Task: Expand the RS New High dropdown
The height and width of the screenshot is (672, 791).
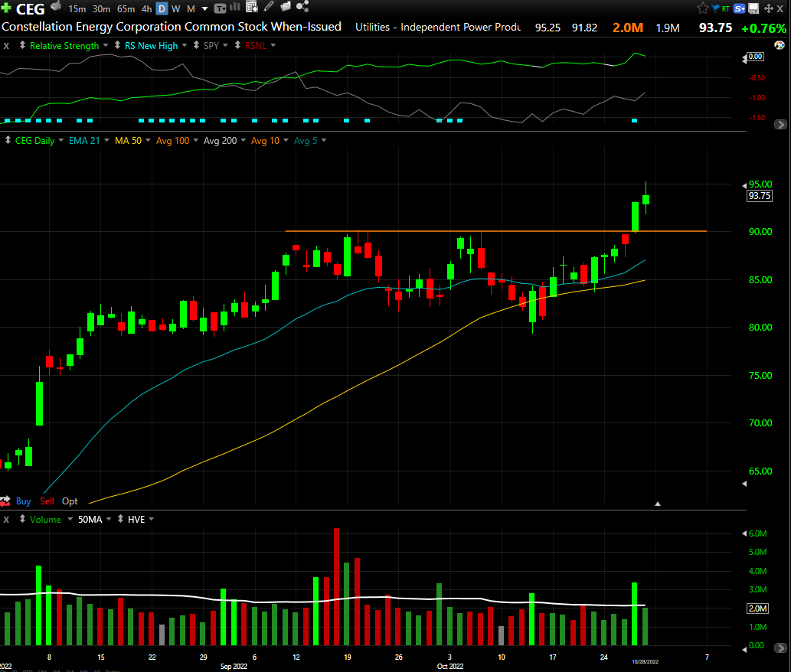Action: coord(185,45)
